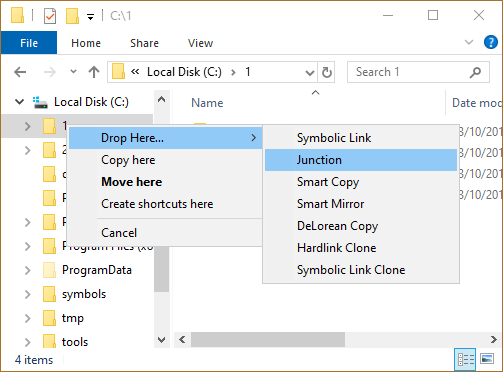Viewport: 503px width, 372px height.
Task: Open Customize Quick Access Toolbar dropdown
Action: tap(90, 16)
